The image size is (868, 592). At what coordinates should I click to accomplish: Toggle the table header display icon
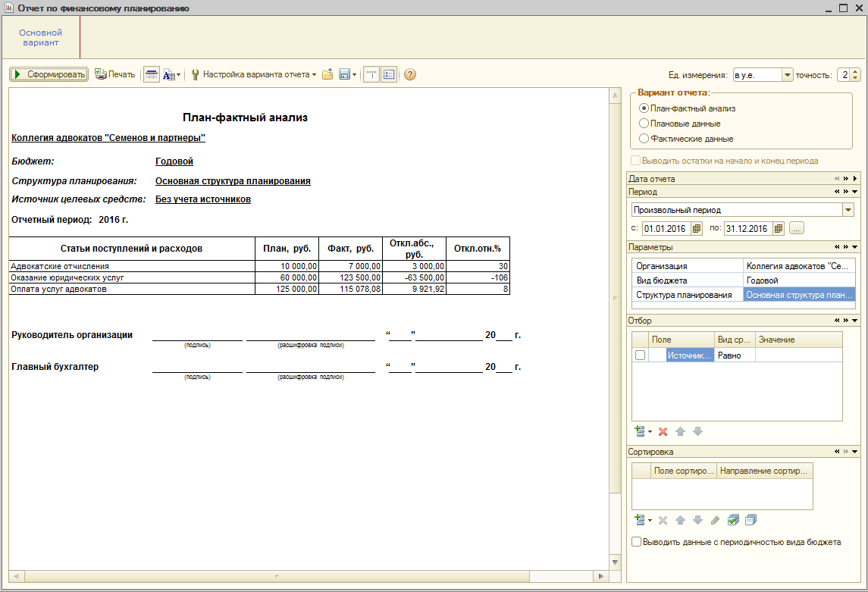click(151, 74)
